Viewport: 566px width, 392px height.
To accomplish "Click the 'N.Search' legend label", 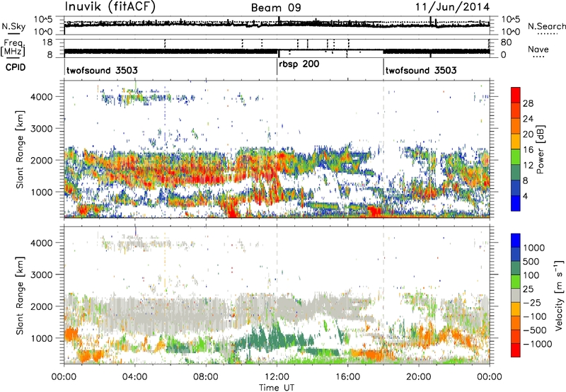I will pyautogui.click(x=546, y=26).
